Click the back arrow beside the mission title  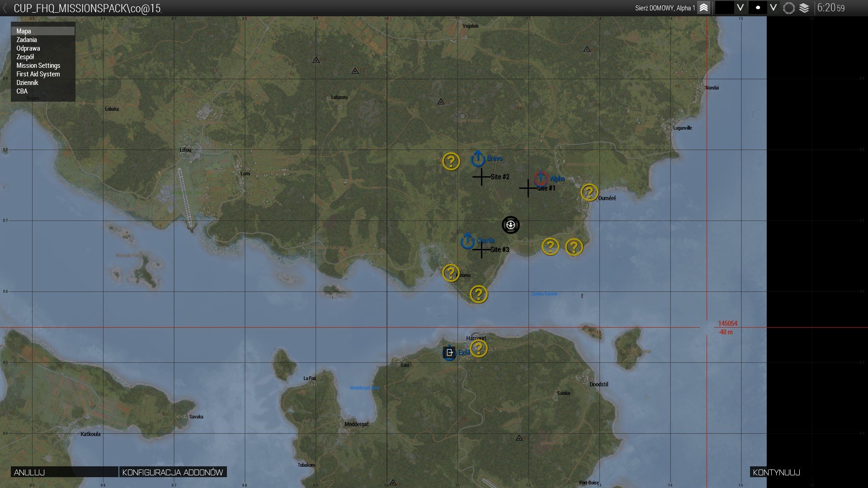coord(5,8)
